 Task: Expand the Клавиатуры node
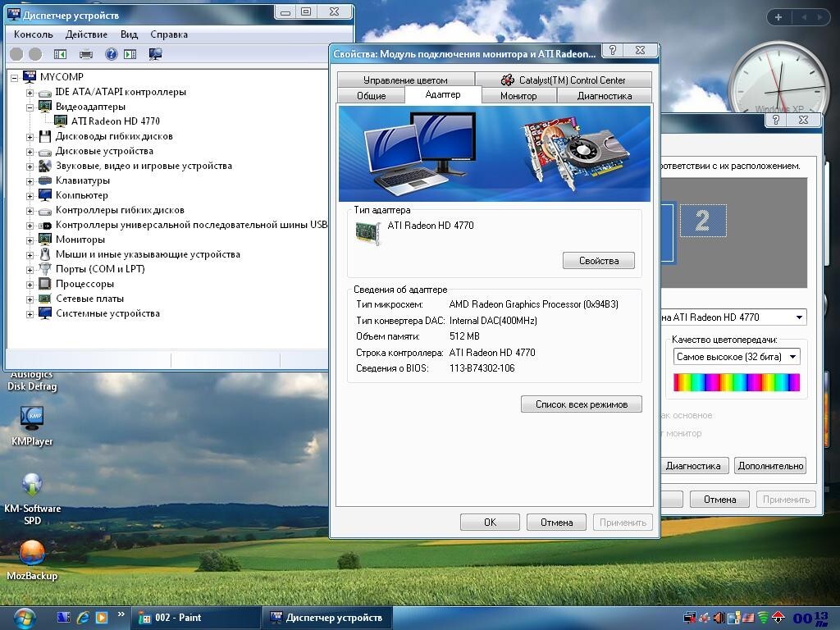30,181
